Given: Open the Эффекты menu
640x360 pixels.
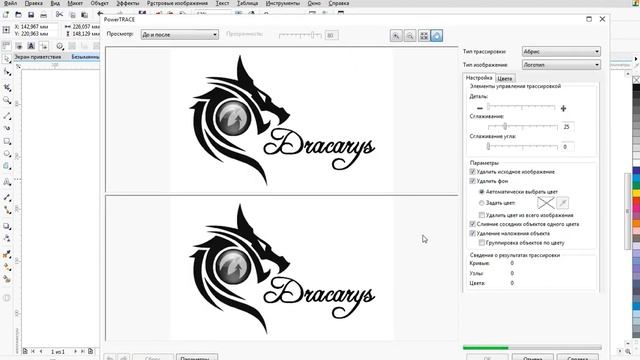Looking at the screenshot, I should pos(128,3).
